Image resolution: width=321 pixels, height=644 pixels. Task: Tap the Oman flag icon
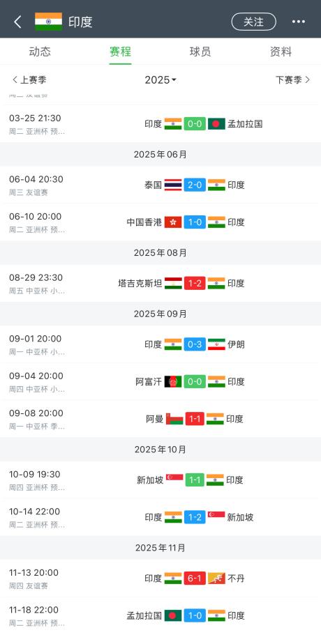(174, 419)
